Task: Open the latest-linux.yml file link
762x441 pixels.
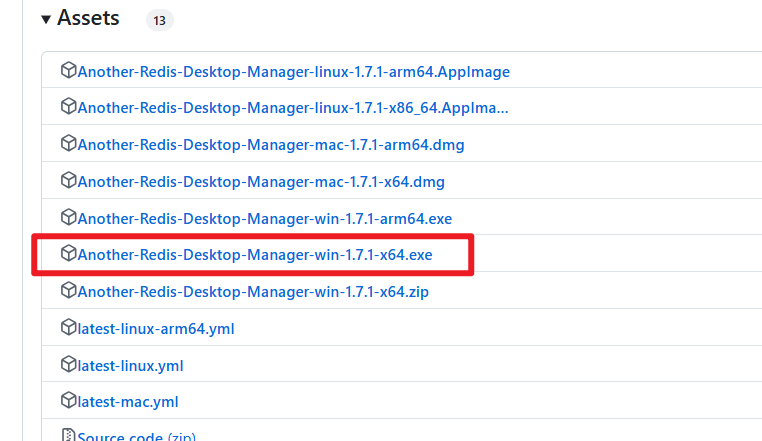Action: coord(130,365)
